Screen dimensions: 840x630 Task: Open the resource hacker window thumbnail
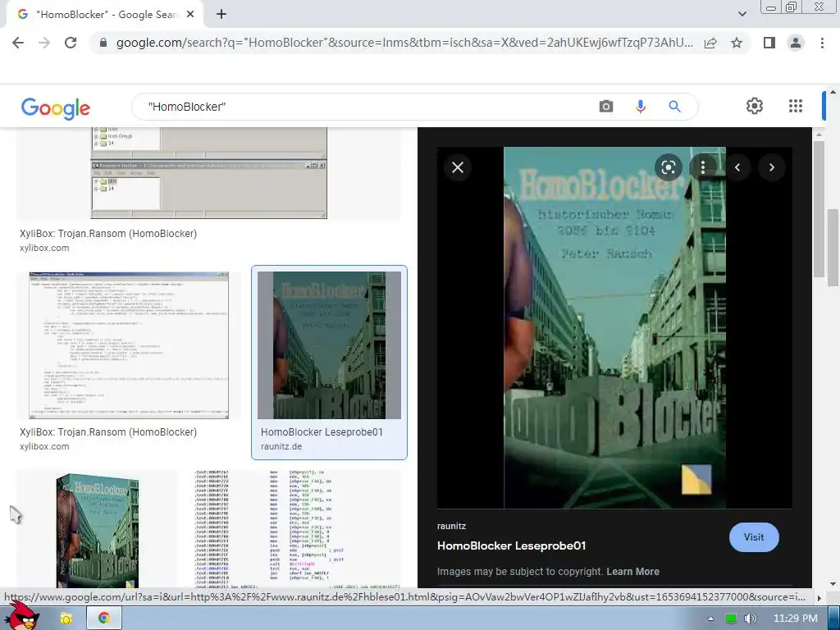pos(209,173)
